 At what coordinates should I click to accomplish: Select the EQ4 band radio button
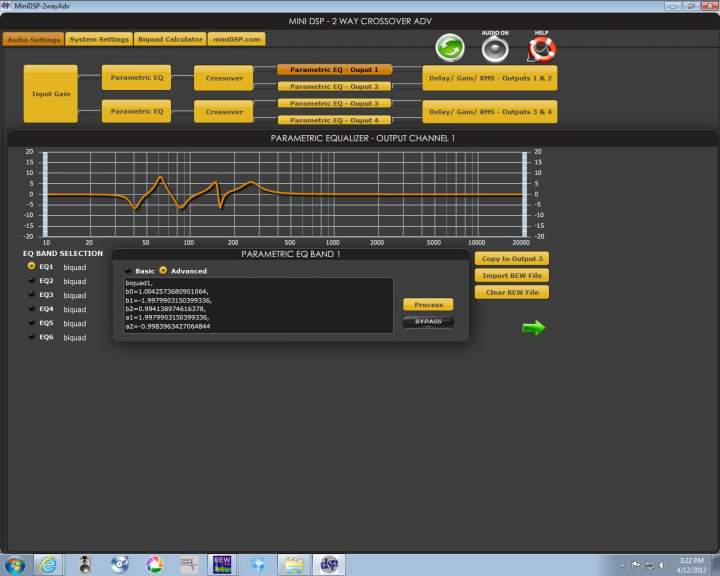pos(31,309)
